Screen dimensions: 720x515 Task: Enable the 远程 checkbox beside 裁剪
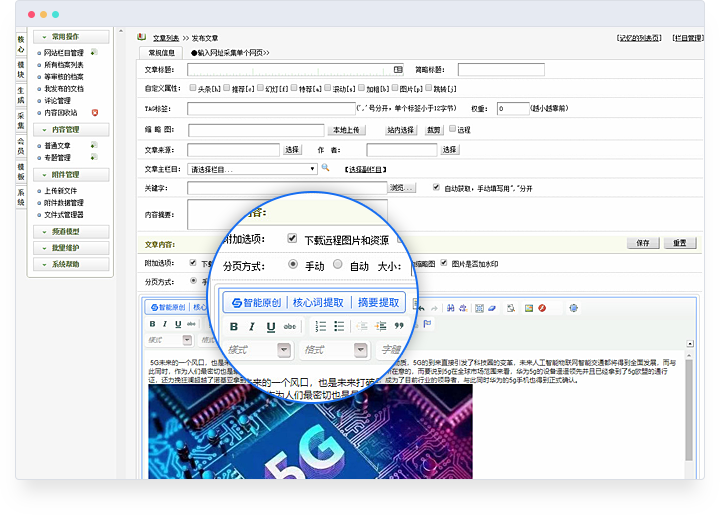point(452,129)
